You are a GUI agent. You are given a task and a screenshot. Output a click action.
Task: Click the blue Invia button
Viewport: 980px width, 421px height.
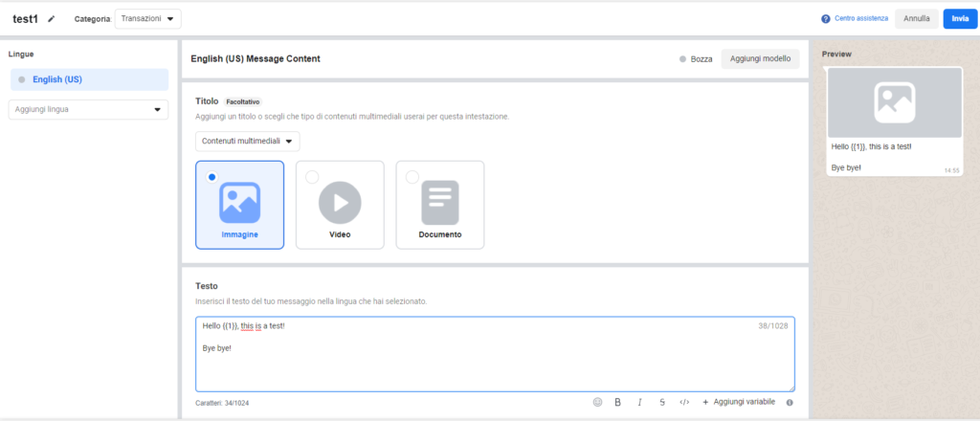pyautogui.click(x=960, y=19)
